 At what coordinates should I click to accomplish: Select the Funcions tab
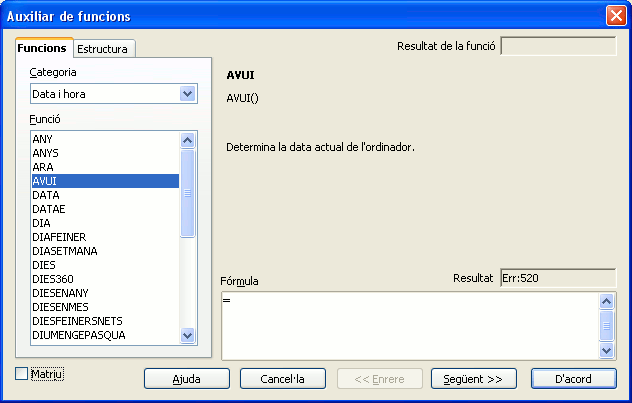pos(42,48)
